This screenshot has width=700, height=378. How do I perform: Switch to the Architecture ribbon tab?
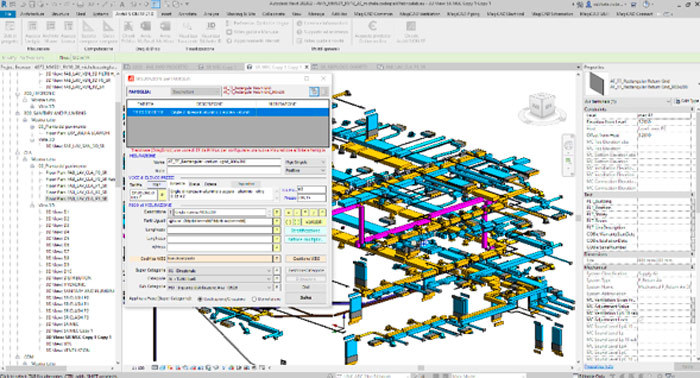[x=33, y=14]
